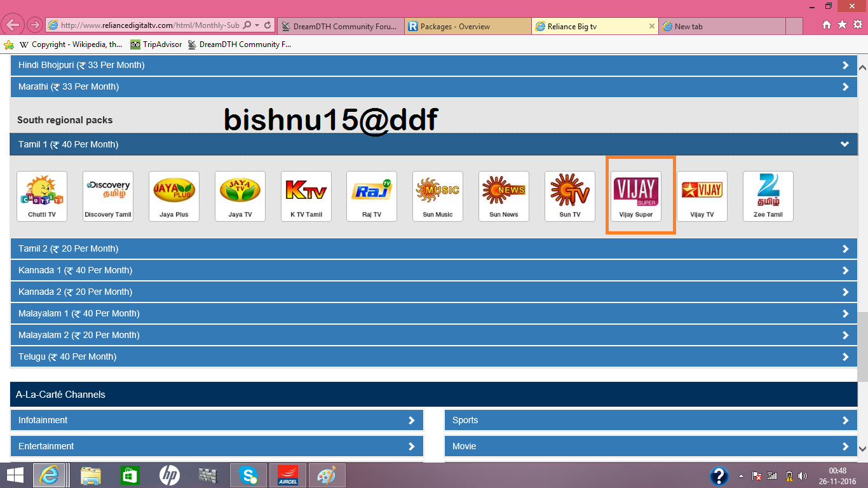Select the Raj TV channel logo
Image resolution: width=868 pixels, height=488 pixels.
click(x=372, y=196)
